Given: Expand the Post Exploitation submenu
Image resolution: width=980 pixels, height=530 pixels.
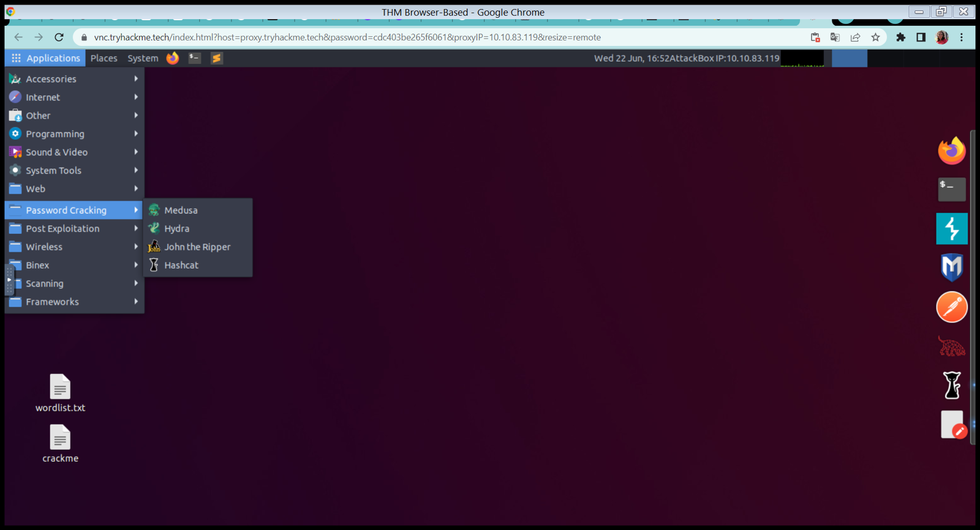Looking at the screenshot, I should 62,228.
